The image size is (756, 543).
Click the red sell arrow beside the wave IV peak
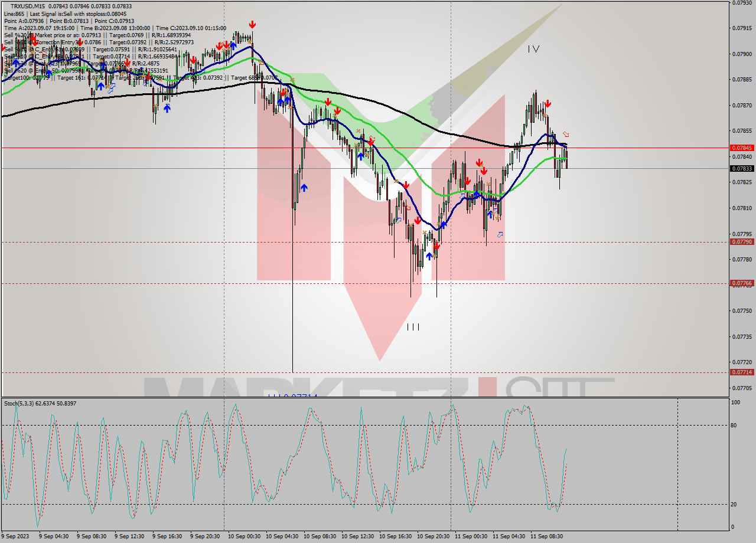[548, 103]
